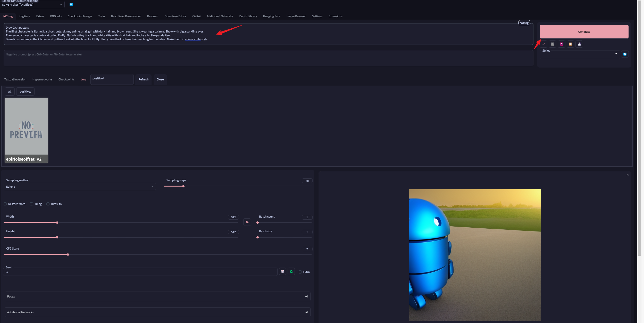Apply selected styles with clipboard icon
The width and height of the screenshot is (644, 323).
tap(570, 44)
